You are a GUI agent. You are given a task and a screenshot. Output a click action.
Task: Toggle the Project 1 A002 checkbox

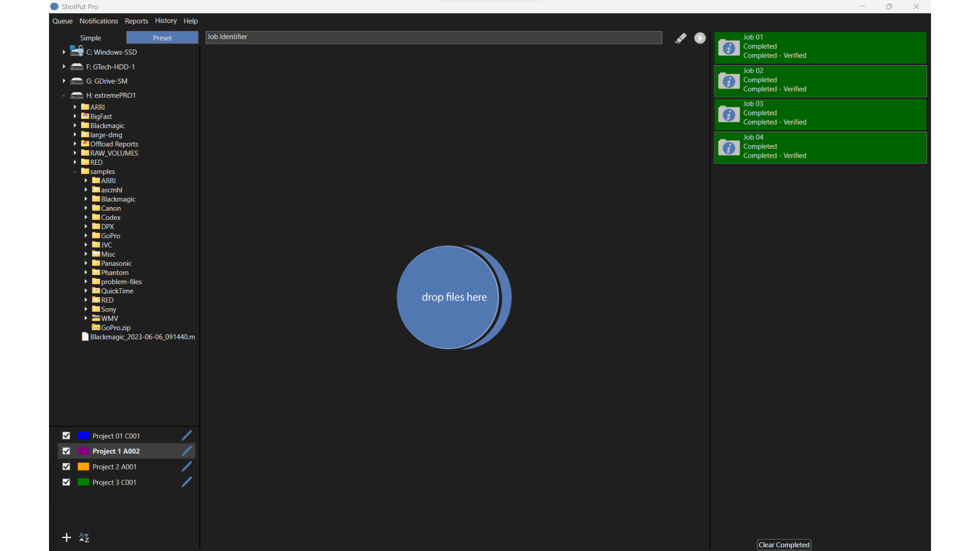(x=66, y=451)
